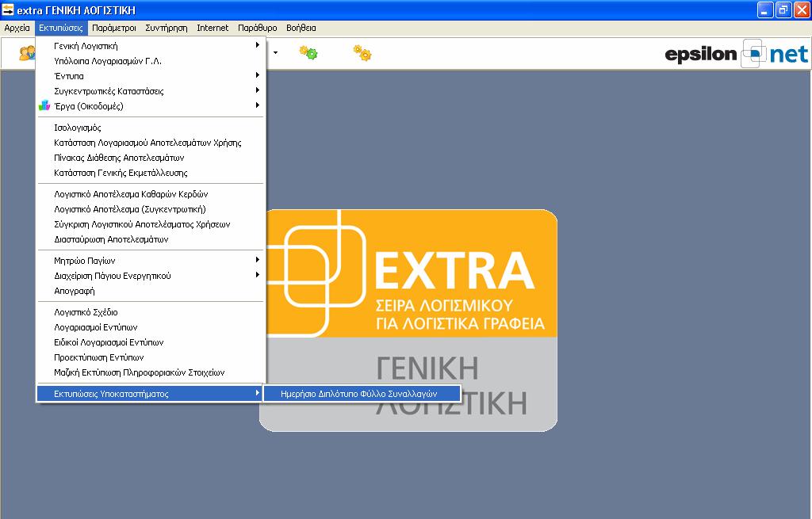Choose Πίνακας Διάθεσης Αποτελεσμάτων

[x=150, y=158]
